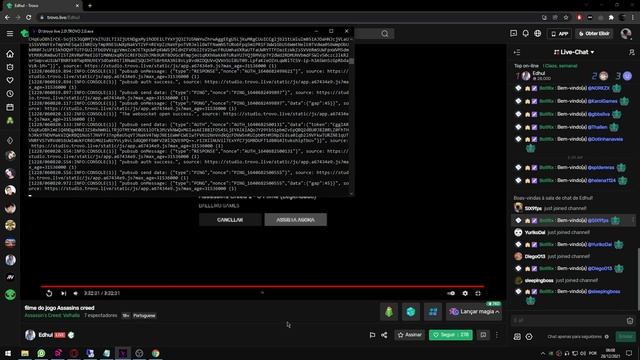Open browser extensions puzzle icon
This screenshot has width=640, height=360.
tap(611, 18)
